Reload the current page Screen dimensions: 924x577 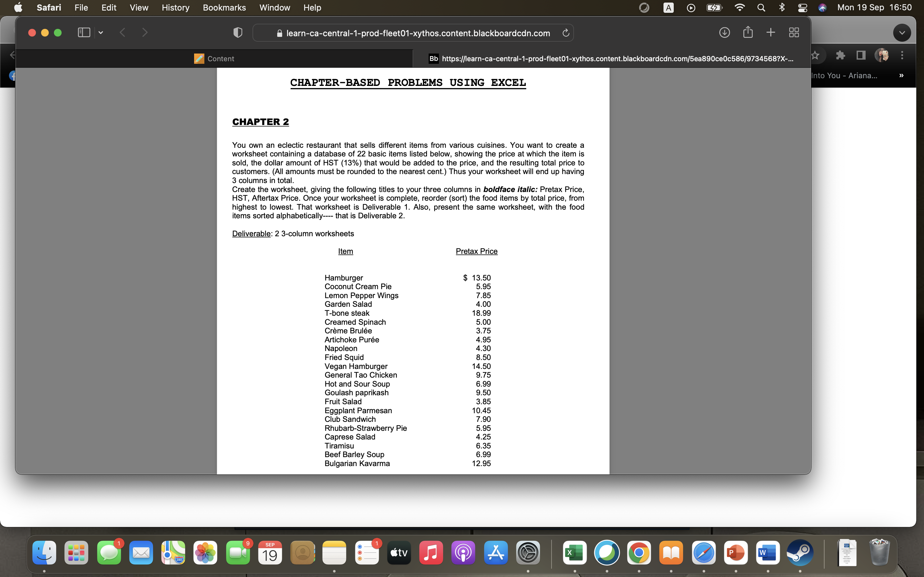click(x=566, y=33)
